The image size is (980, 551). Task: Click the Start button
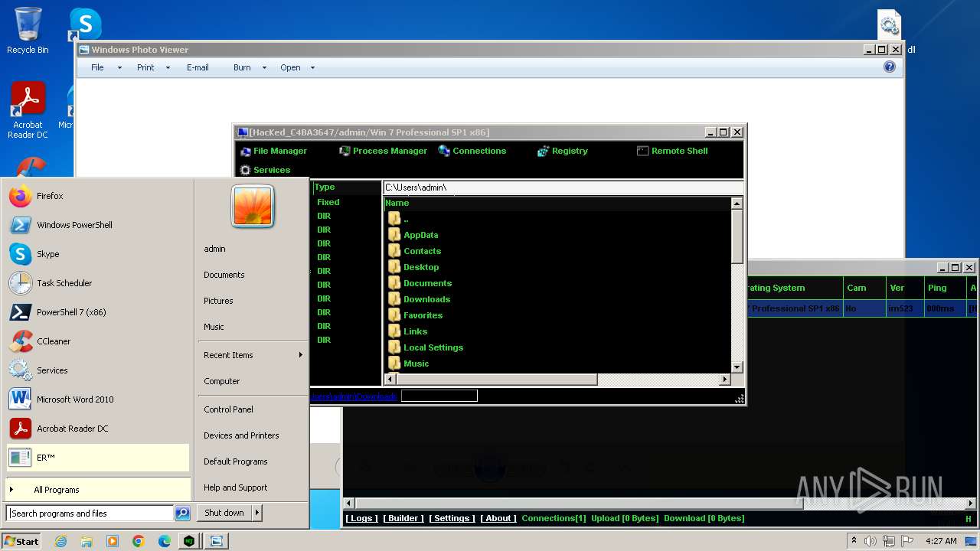coord(21,541)
